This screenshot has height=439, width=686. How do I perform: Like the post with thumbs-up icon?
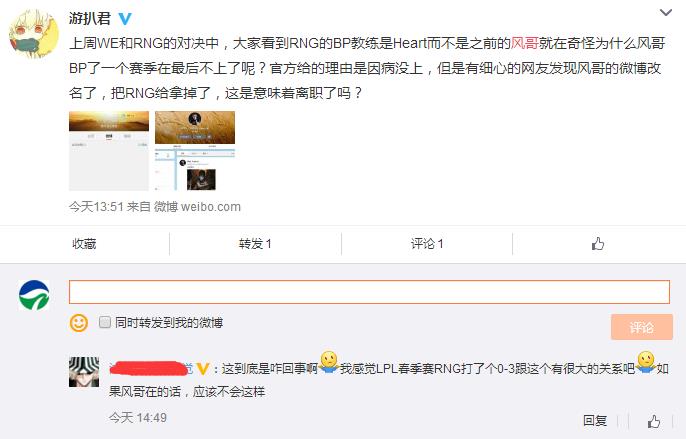point(598,243)
